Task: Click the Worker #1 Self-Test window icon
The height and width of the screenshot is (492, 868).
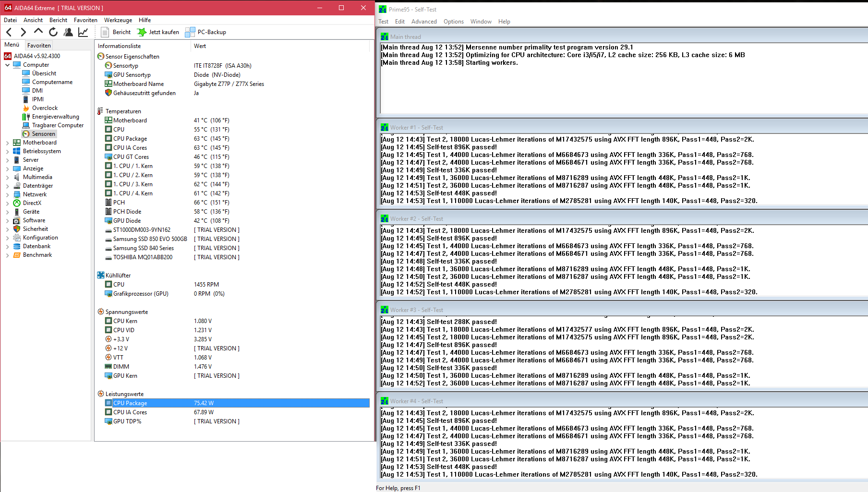Action: coord(385,127)
